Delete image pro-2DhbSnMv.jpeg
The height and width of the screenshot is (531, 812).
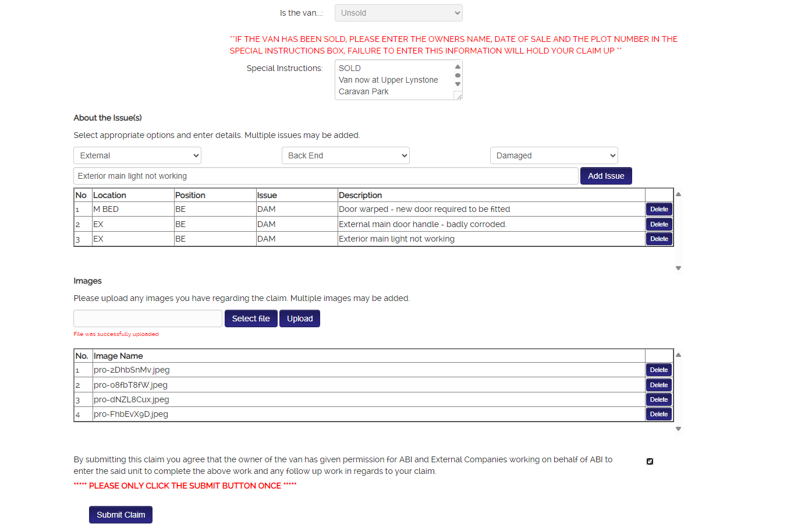pos(659,370)
